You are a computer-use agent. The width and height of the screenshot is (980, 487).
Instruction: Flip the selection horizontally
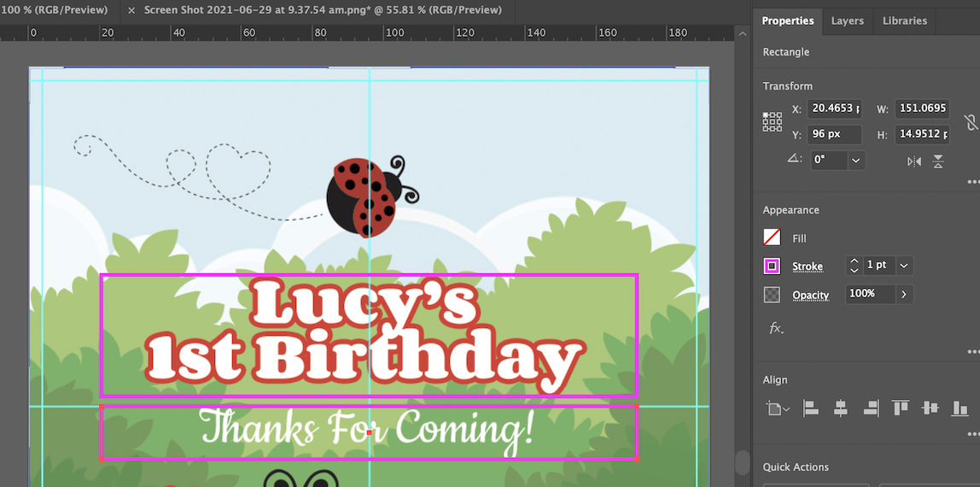[914, 161]
